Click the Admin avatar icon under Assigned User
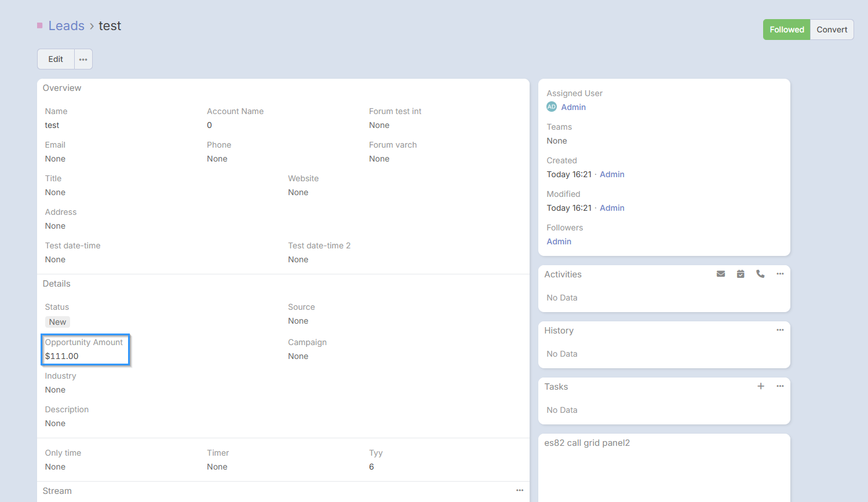Screen dimensions: 868x502 click(551, 107)
